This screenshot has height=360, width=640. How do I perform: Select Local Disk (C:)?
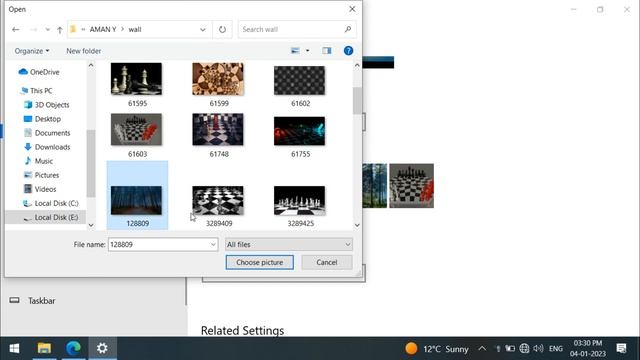pos(51,203)
